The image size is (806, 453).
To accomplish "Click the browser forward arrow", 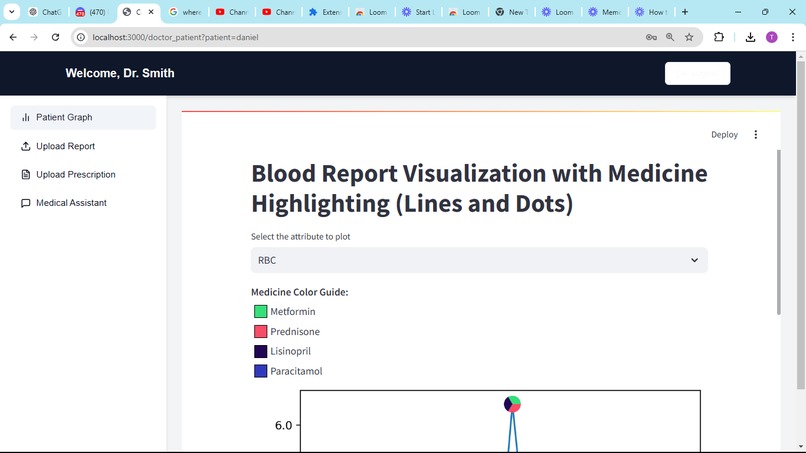I will pyautogui.click(x=34, y=37).
